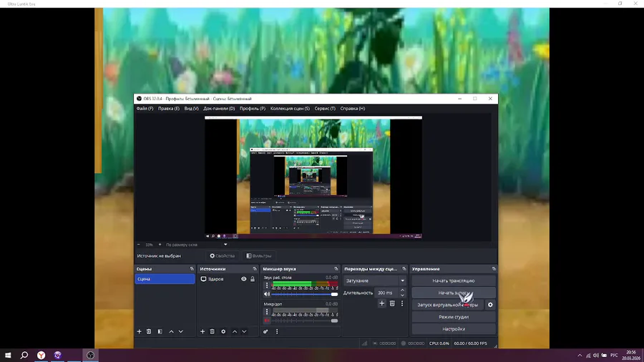Open the options dots for Звук раб. стола
Viewport: 644px width, 362px height.
pyautogui.click(x=267, y=285)
